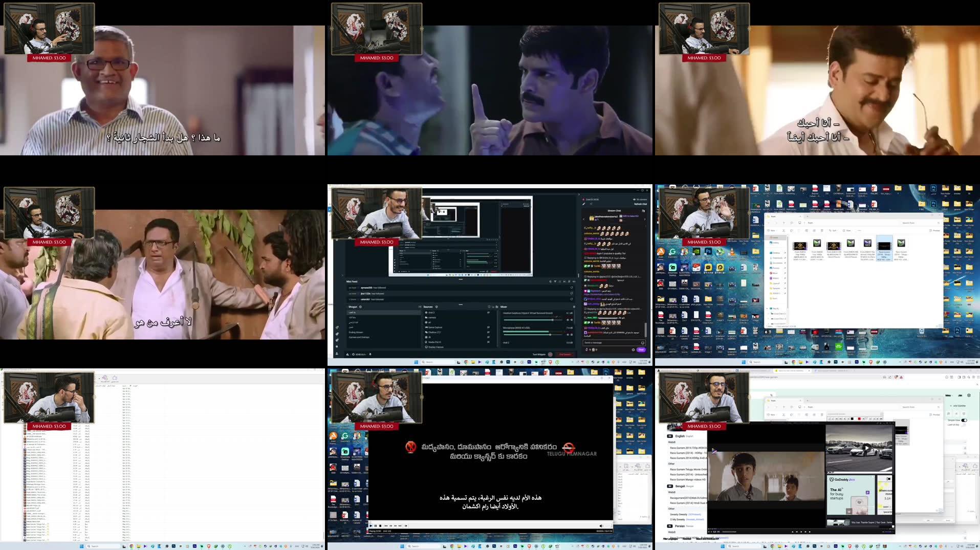This screenshot has width=980, height=550.
Task: Open chat settings gear beside Chat button
Action: coord(633,349)
